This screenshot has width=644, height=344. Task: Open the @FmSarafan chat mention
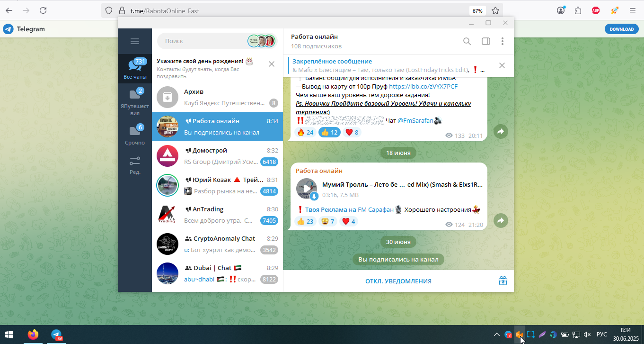tap(415, 121)
